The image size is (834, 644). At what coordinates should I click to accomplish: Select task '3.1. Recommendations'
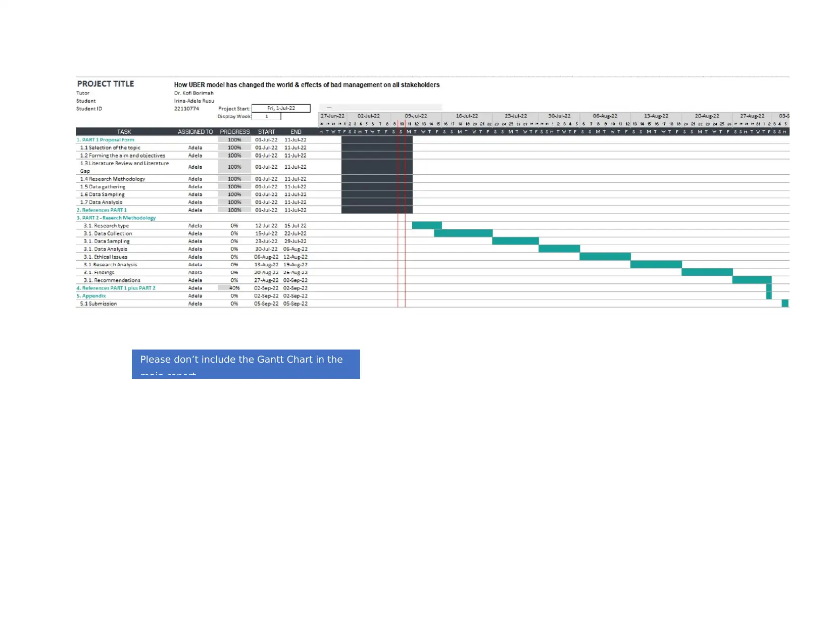pos(112,280)
